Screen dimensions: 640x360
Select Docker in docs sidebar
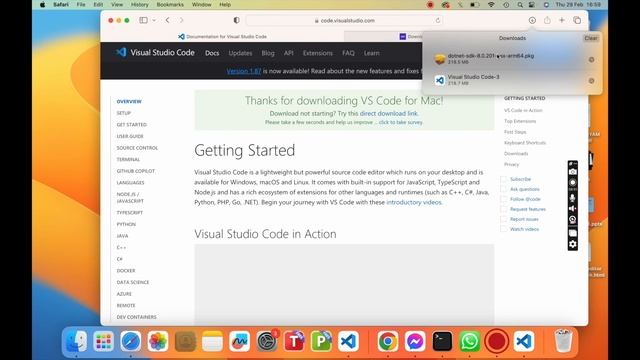click(126, 271)
